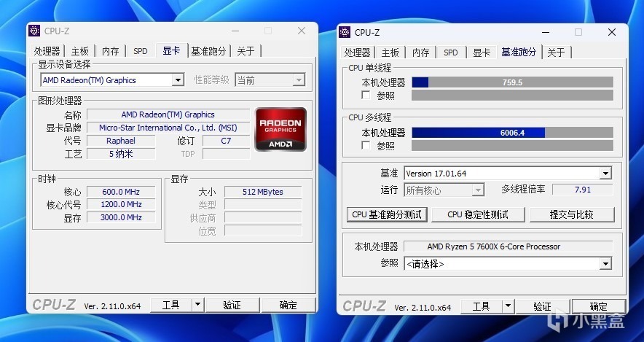The width and height of the screenshot is (644, 342).
Task: Start the CPU 基准跑分测试 button
Action: pos(387,214)
